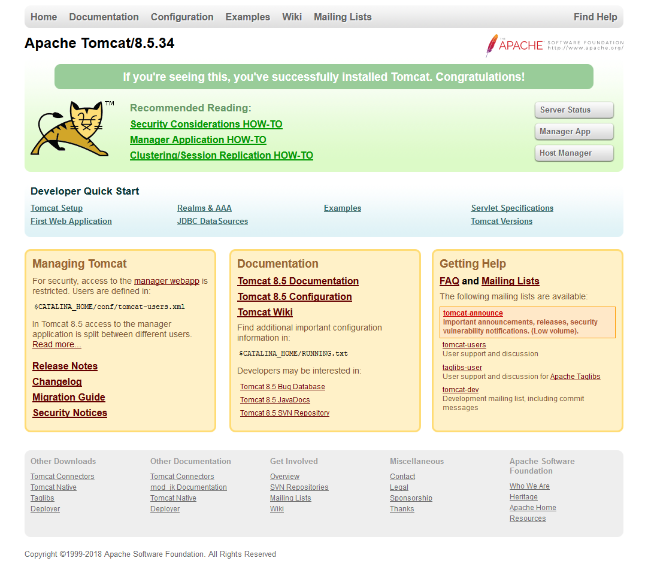
Task: Click the Apache Software Foundation feather logo
Action: tap(555, 45)
